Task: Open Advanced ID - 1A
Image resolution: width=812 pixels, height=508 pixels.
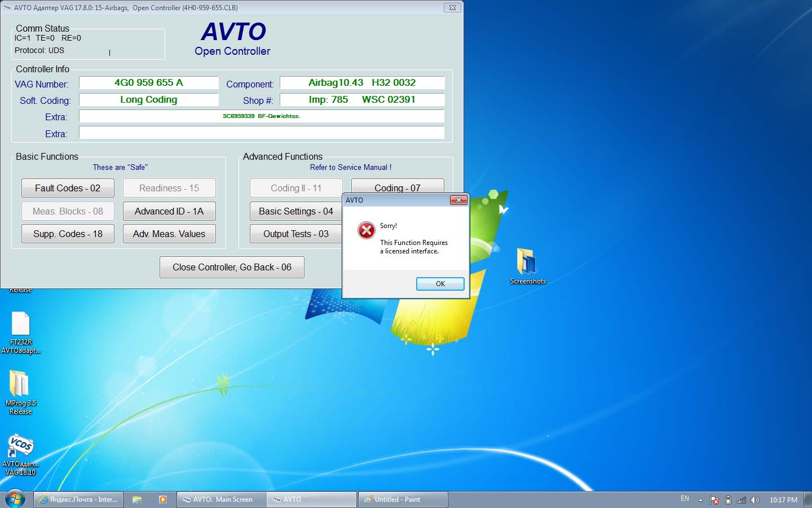Action: pyautogui.click(x=169, y=211)
